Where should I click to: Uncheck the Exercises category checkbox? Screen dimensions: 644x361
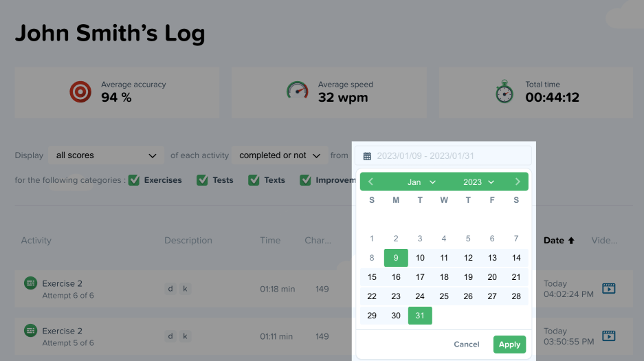coord(134,180)
